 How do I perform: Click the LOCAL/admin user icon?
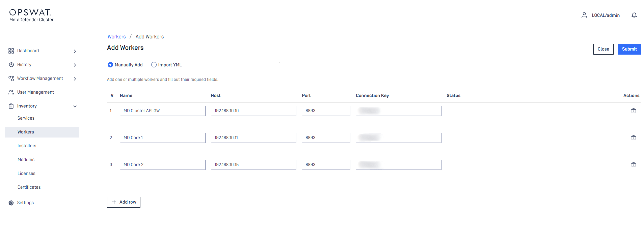[x=584, y=16]
